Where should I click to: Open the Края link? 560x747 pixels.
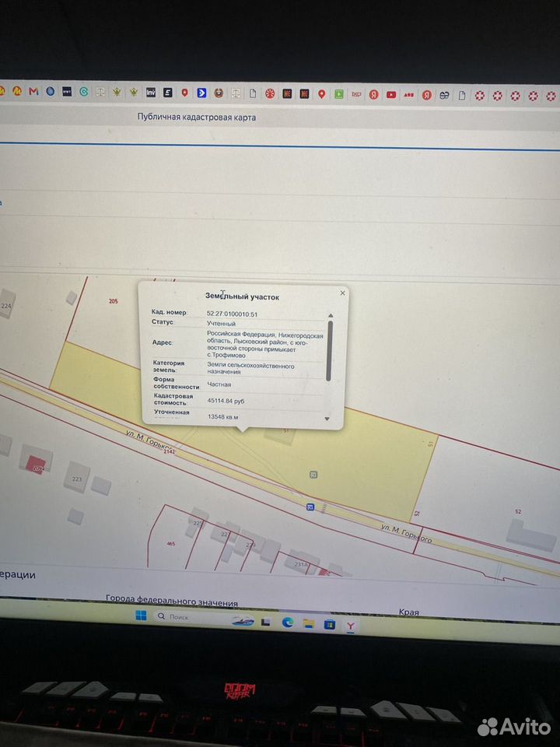[408, 612]
